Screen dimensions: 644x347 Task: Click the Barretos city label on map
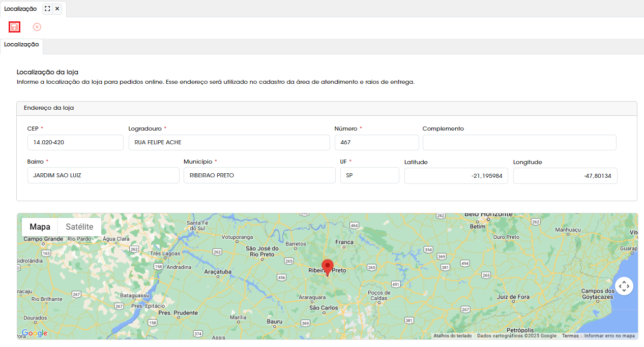pyautogui.click(x=296, y=244)
